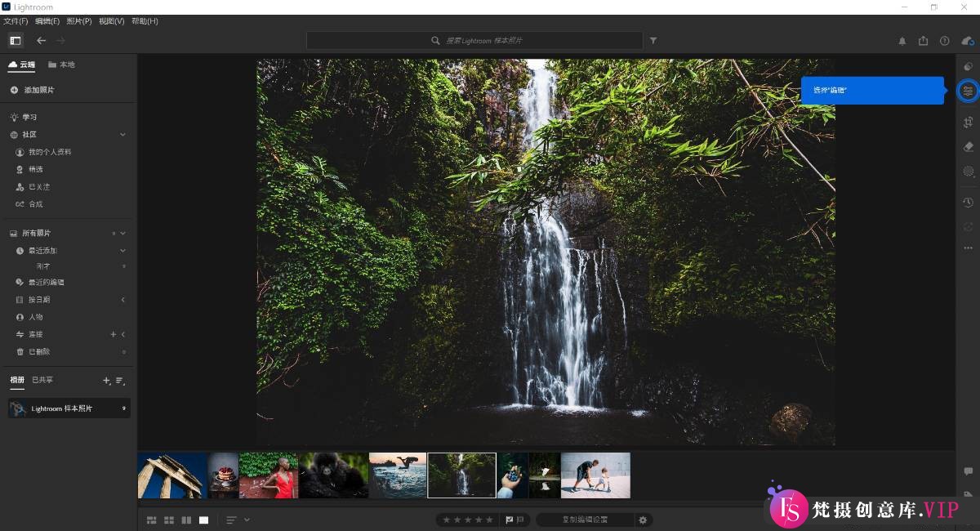Click 添加照片 to add photos
The width and height of the screenshot is (980, 531).
click(x=33, y=90)
